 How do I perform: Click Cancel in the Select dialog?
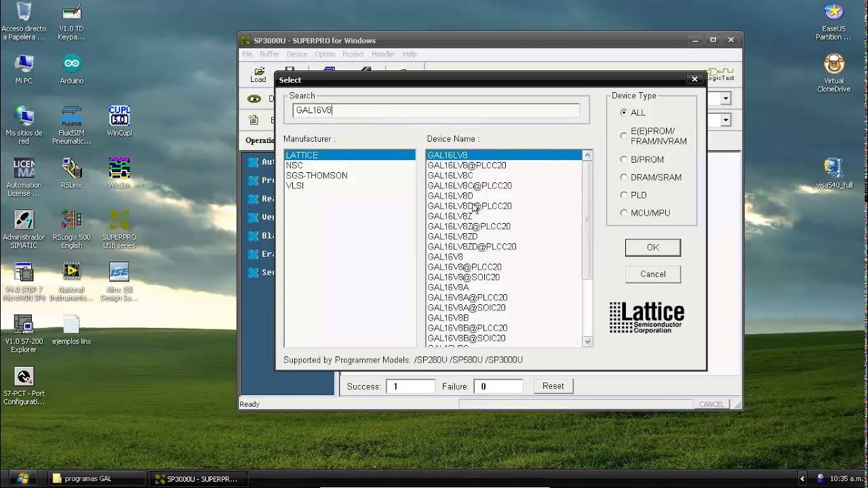coord(652,274)
